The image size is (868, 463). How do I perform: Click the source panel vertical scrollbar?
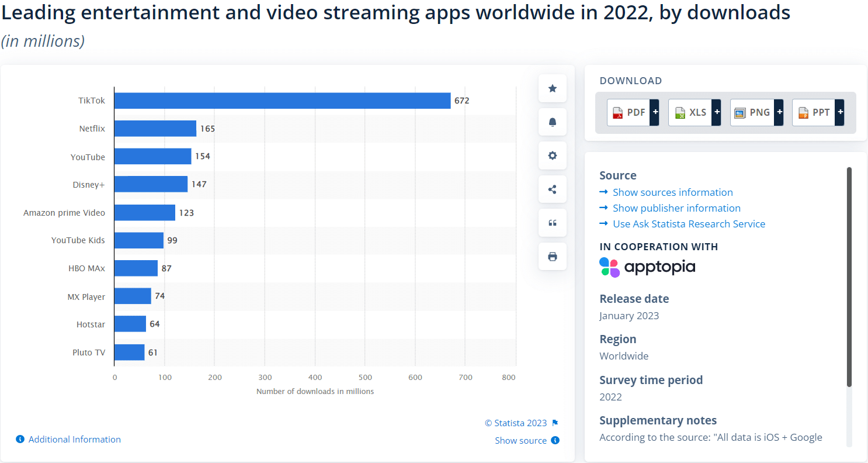pos(849,277)
